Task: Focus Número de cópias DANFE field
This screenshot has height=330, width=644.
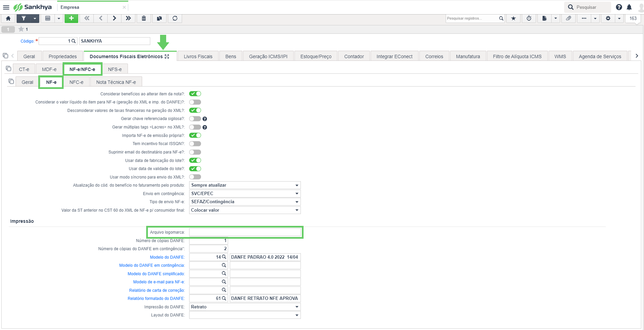Action: point(208,240)
